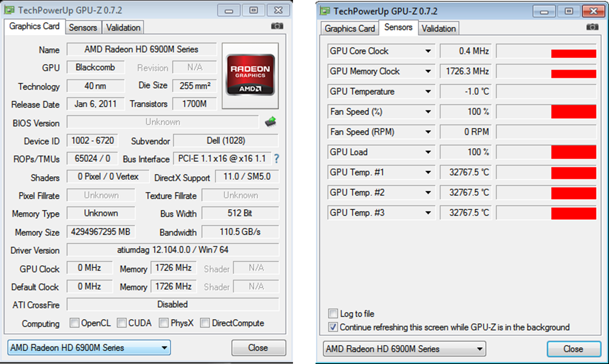The image size is (609, 364).
Task: Switch to Sensors tab in left window
Action: coord(83,28)
